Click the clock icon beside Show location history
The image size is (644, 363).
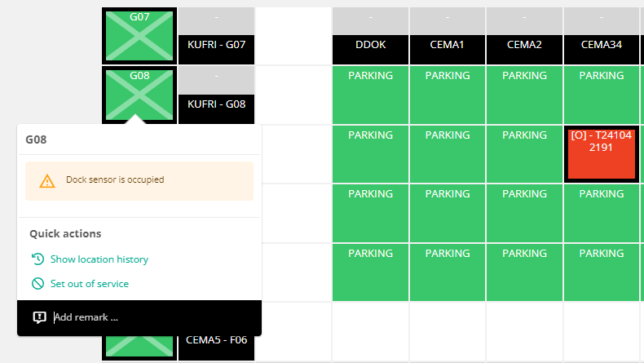coord(37,259)
